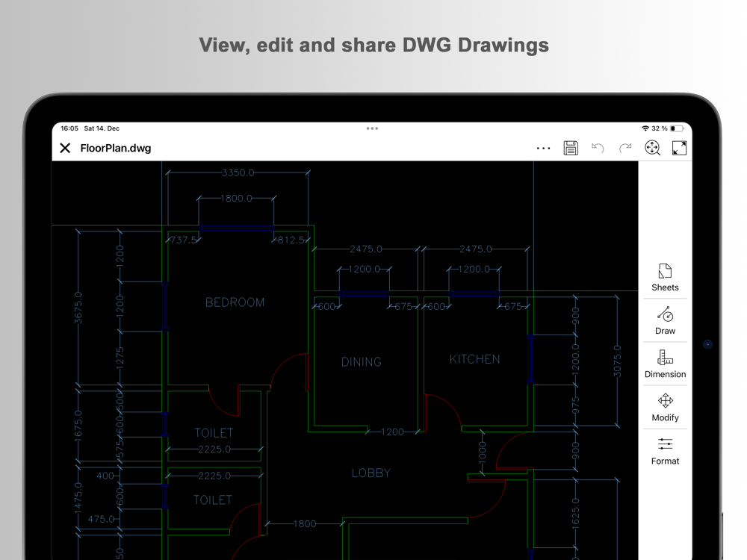The width and height of the screenshot is (747, 560).
Task: Close the FloorPlan.dwg drawing
Action: coord(65,148)
